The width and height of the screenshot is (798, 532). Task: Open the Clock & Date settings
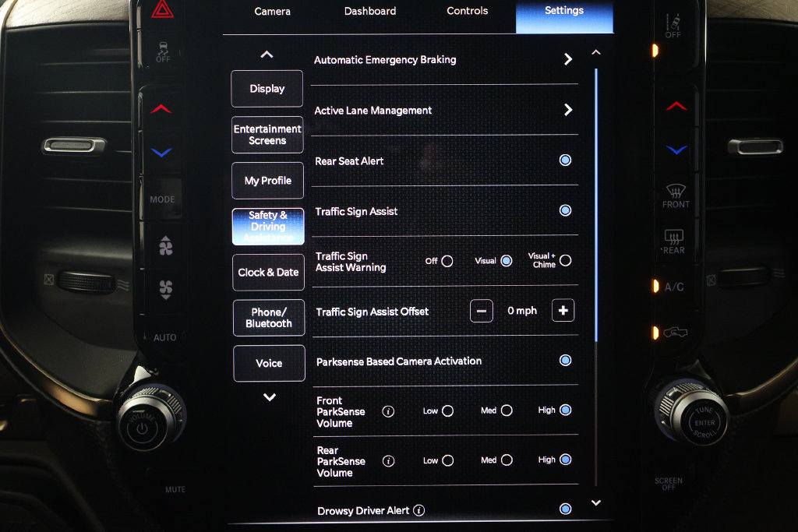click(268, 272)
